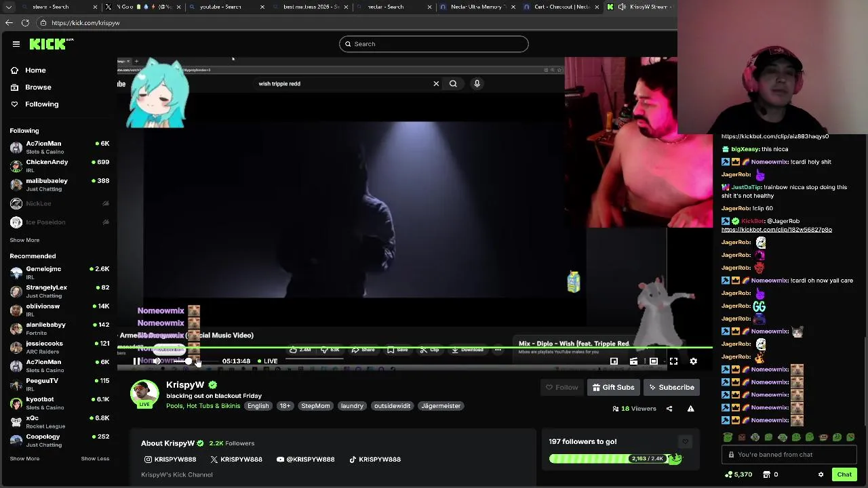The height and width of the screenshot is (488, 868).
Task: Jump to LIVE indicator in player
Action: [x=267, y=361]
